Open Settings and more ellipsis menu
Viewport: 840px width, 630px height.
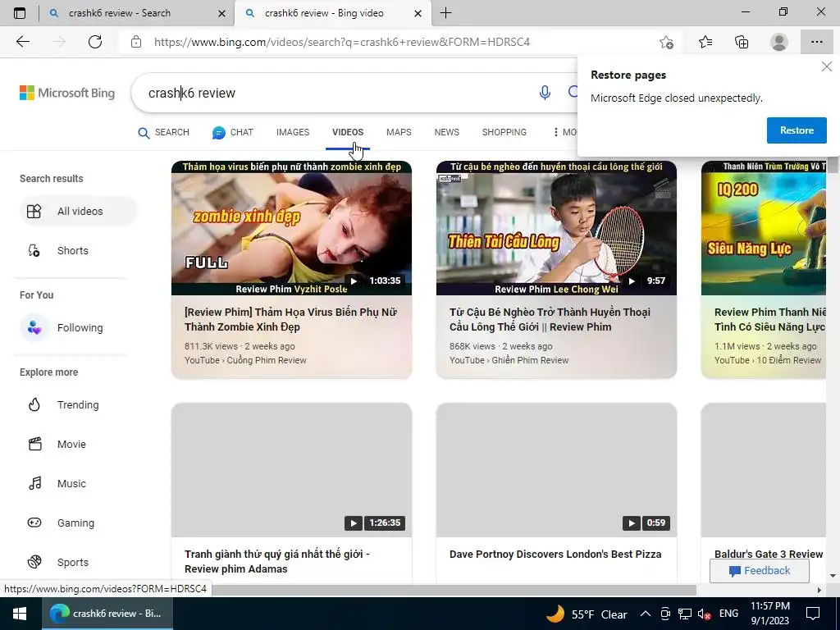[816, 42]
